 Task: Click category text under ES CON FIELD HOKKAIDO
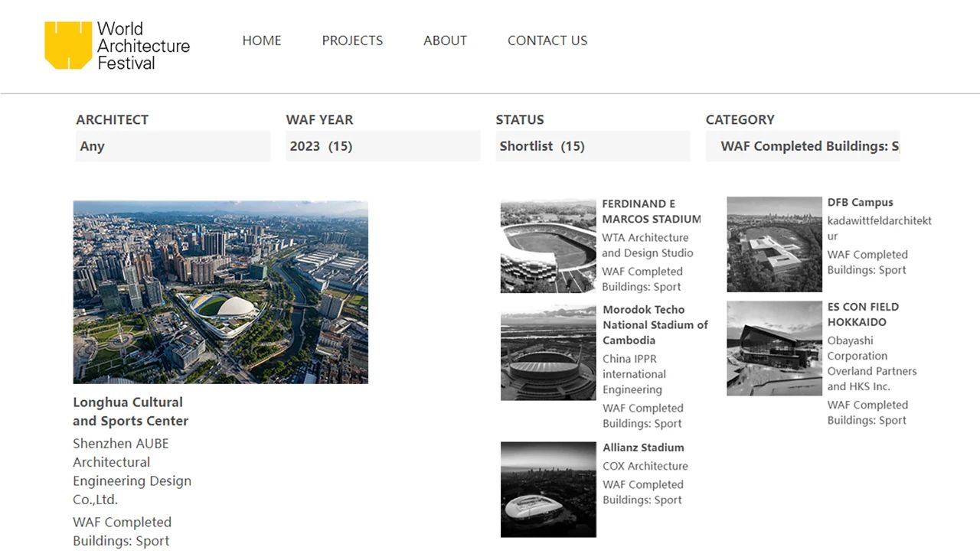coord(867,412)
